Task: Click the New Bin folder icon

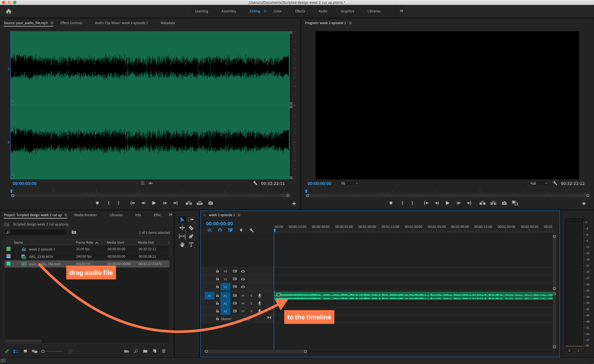Action: coord(145,351)
